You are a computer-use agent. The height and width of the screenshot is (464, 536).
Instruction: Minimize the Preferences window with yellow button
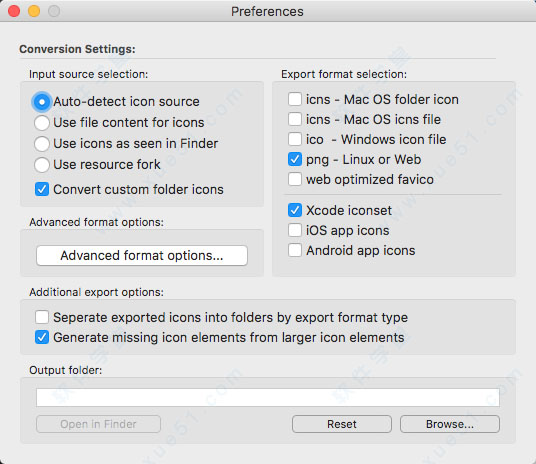coord(34,11)
